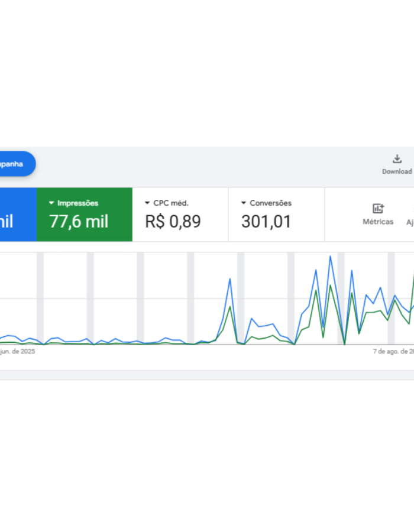Select the blue scorecard at far left
This screenshot has width=414, height=532.
[x=18, y=215]
